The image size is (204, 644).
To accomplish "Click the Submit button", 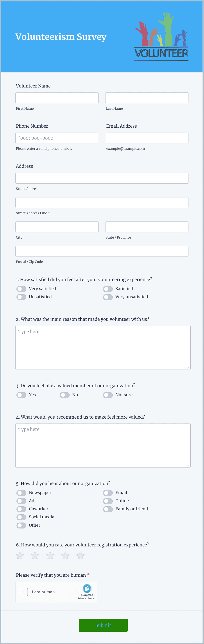I will 103,625.
